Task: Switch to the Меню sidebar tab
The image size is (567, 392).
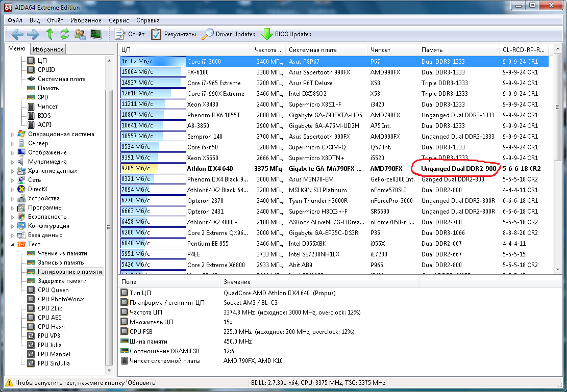Action: tap(17, 48)
